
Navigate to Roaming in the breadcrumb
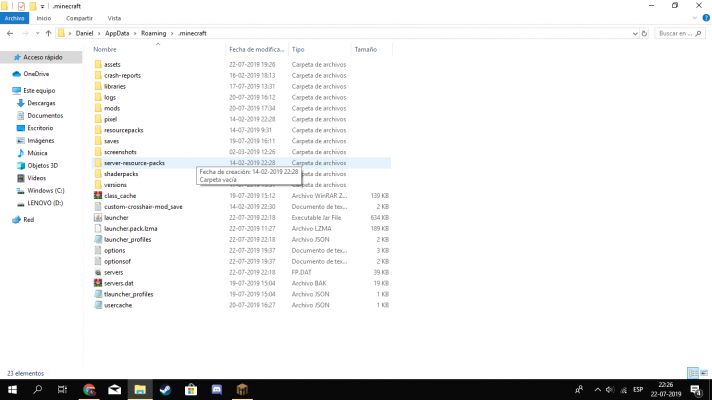coord(153,33)
